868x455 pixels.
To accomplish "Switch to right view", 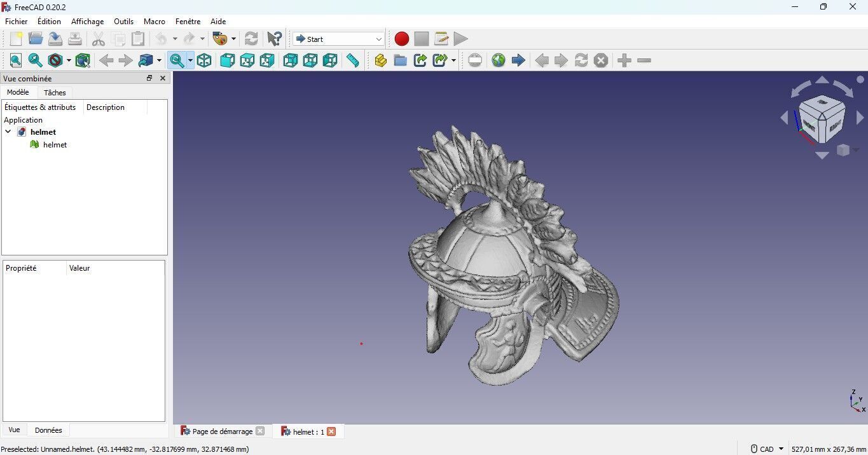I will [267, 60].
